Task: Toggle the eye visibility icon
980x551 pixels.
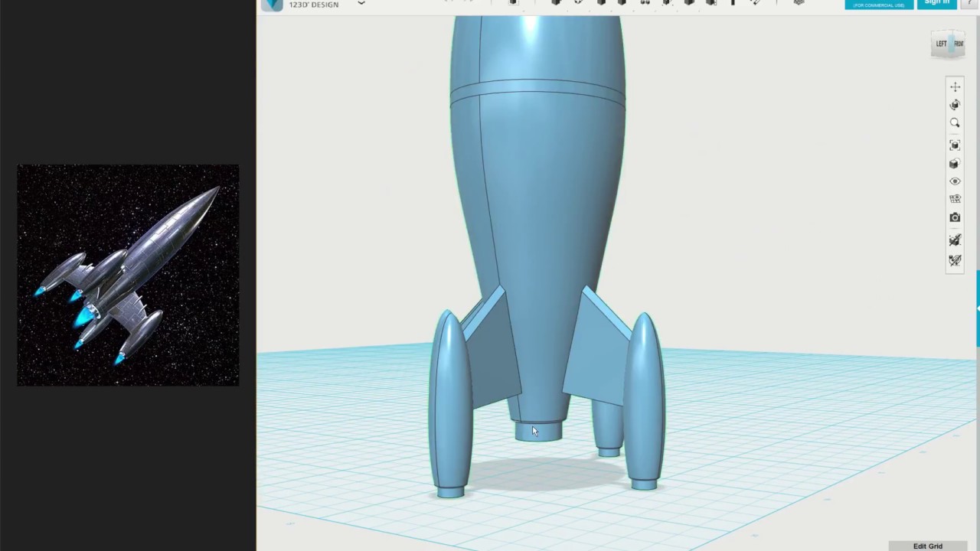Action: 955,181
